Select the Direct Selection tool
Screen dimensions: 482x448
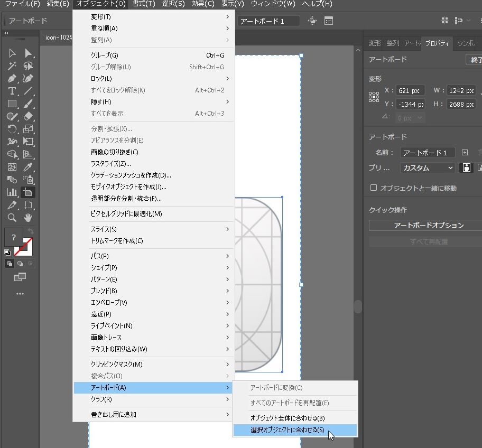[x=28, y=53]
